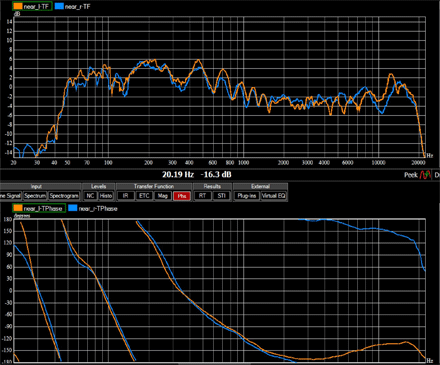Click the orange near_l-TF color swatch
The width and height of the screenshot is (440, 365).
tap(18, 6)
